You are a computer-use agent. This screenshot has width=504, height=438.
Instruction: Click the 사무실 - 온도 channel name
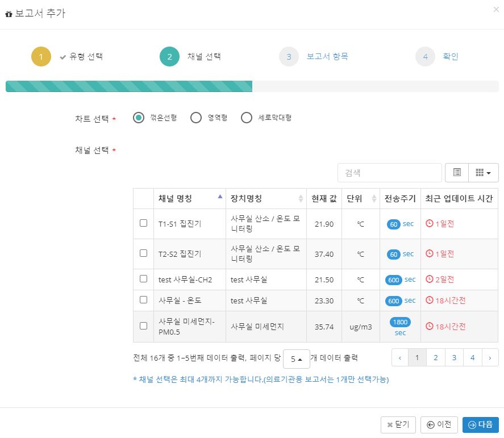tap(180, 301)
